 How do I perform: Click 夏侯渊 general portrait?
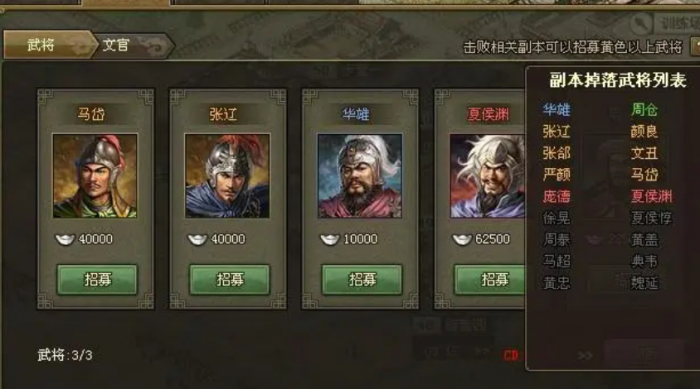pos(488,176)
